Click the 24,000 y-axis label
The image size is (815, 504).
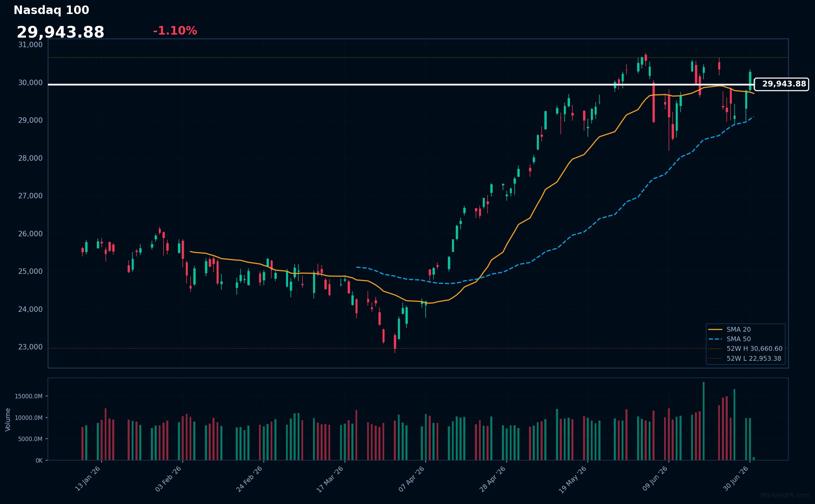30,309
